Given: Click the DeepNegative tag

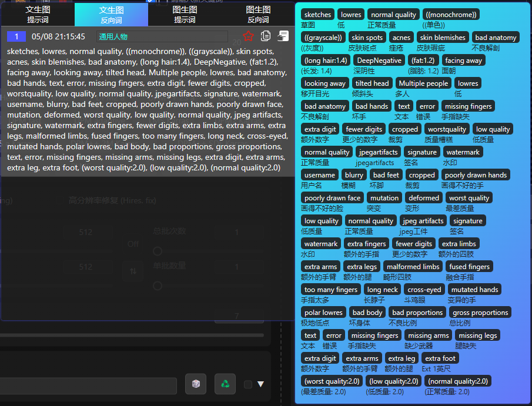Looking at the screenshot, I should (x=379, y=61).
